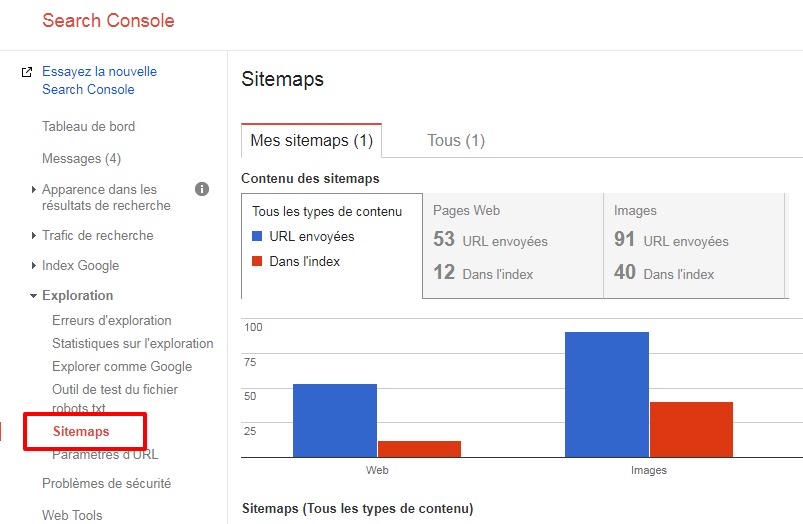
Task: Expand Apparence dans les résultats de recherche arrow
Action: tap(33, 190)
